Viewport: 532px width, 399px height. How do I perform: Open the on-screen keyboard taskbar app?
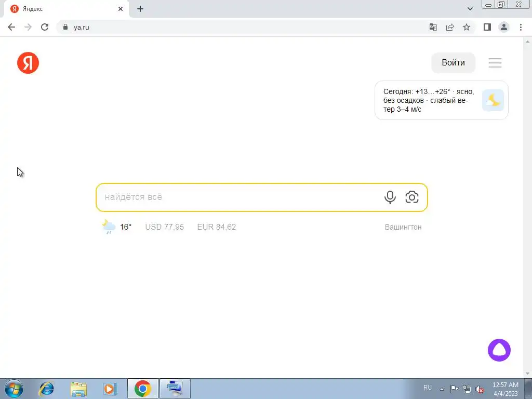click(175, 389)
